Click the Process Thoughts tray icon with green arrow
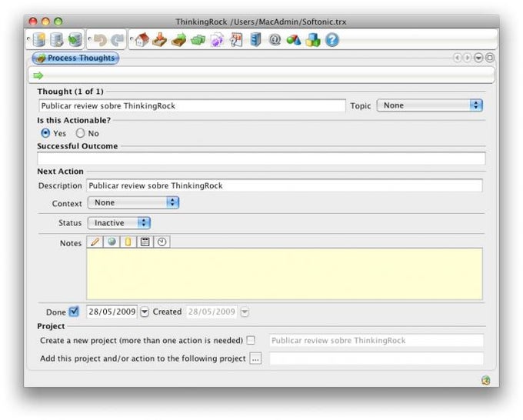The image size is (523, 420). 178,40
